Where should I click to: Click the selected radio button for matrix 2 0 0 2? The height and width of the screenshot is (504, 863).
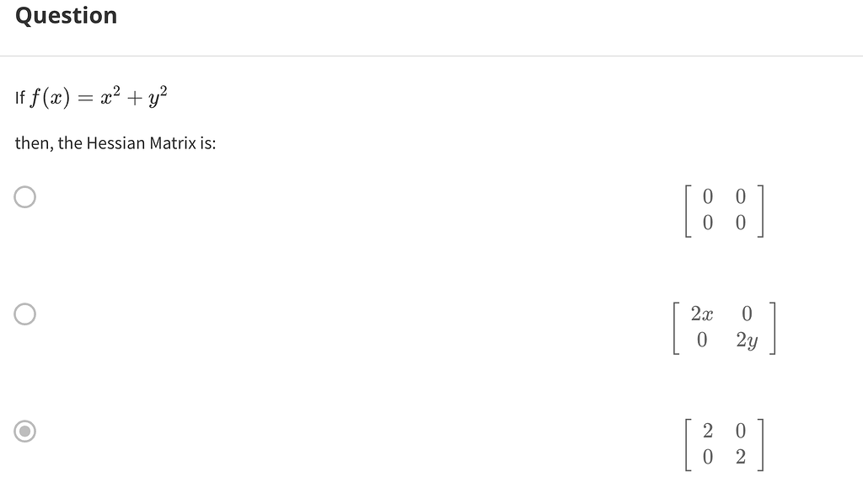(24, 432)
